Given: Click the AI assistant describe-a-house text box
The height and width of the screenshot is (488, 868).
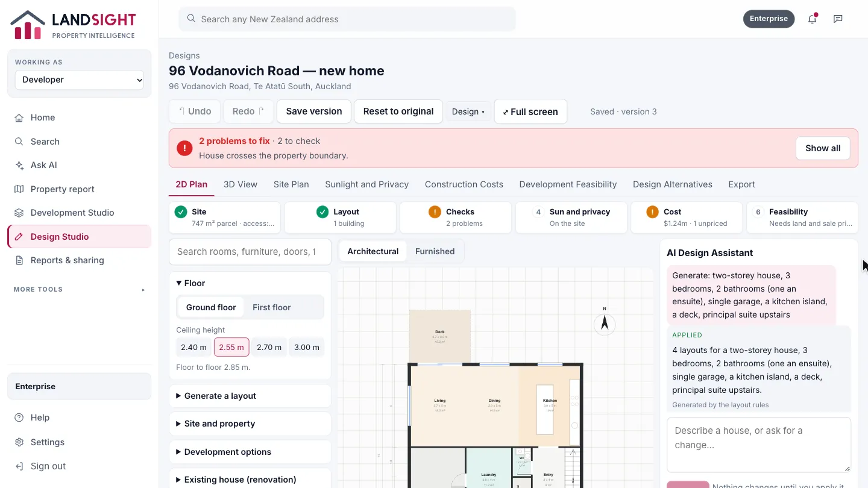Looking at the screenshot, I should (759, 445).
